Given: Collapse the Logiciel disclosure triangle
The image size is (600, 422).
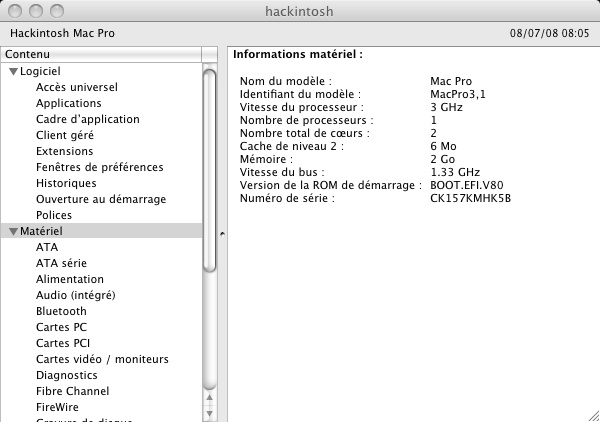Looking at the screenshot, I should [x=13, y=72].
